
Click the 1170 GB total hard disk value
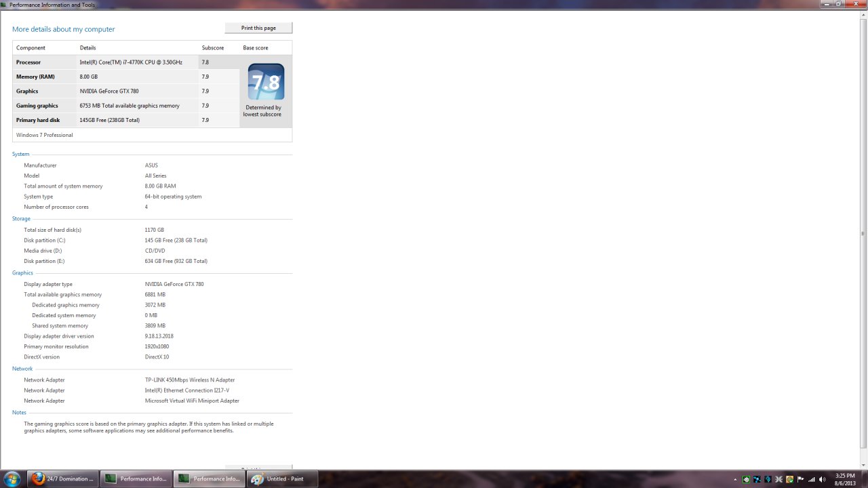pyautogui.click(x=155, y=230)
